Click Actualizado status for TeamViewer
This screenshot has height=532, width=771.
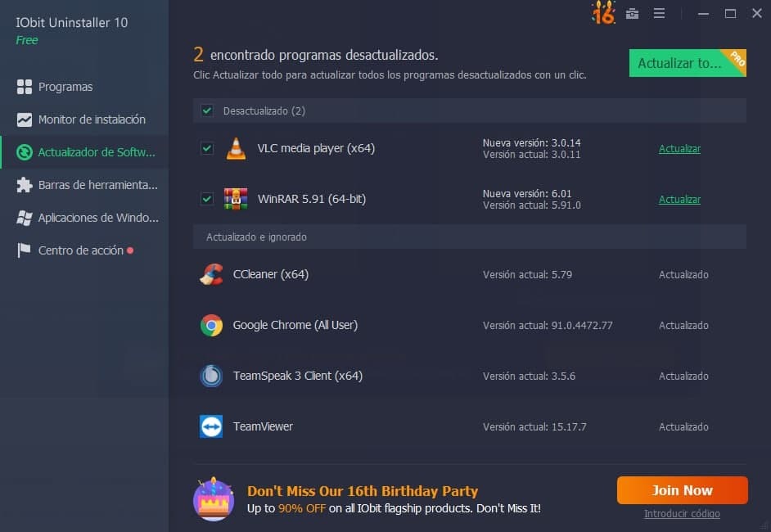point(683,426)
